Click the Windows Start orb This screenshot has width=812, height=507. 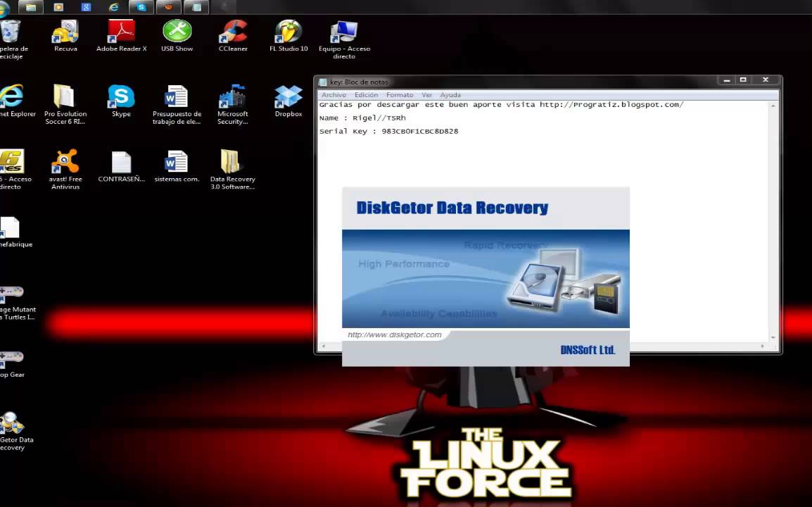4,7
